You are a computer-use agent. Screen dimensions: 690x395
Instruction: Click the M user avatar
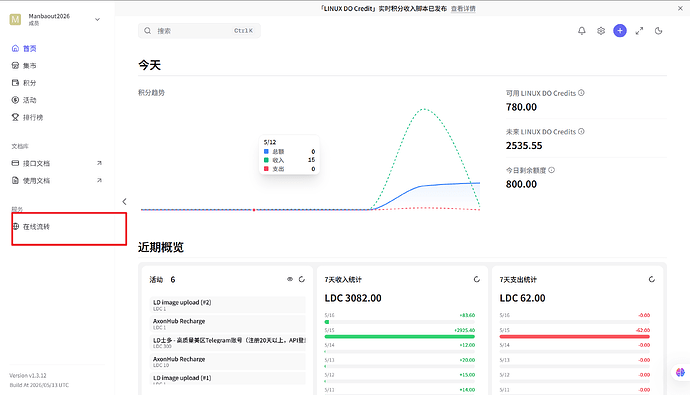click(15, 19)
